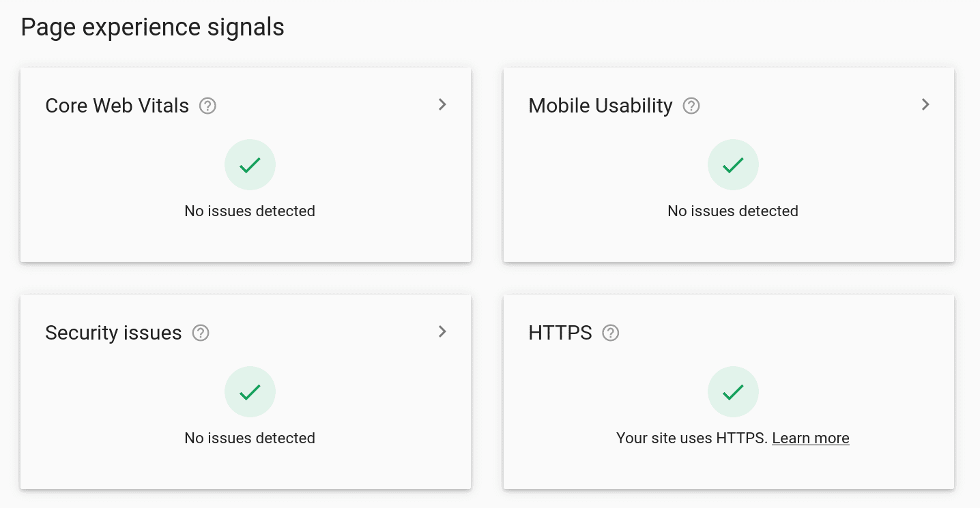Click the Mobile Usability help icon

(691, 105)
